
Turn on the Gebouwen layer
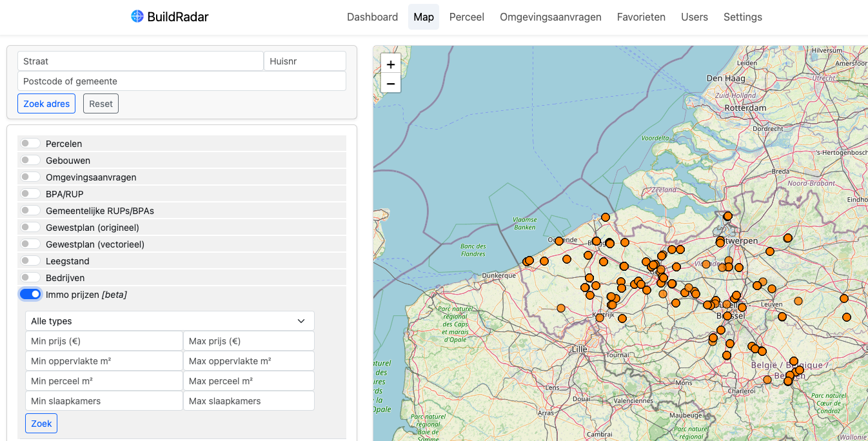(30, 161)
